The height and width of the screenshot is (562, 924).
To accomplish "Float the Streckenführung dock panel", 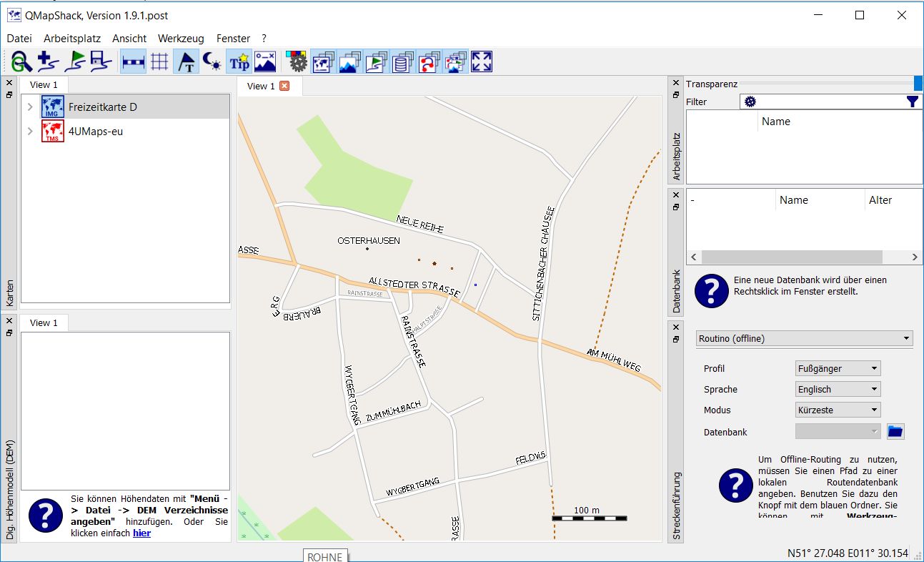I will pos(676,338).
